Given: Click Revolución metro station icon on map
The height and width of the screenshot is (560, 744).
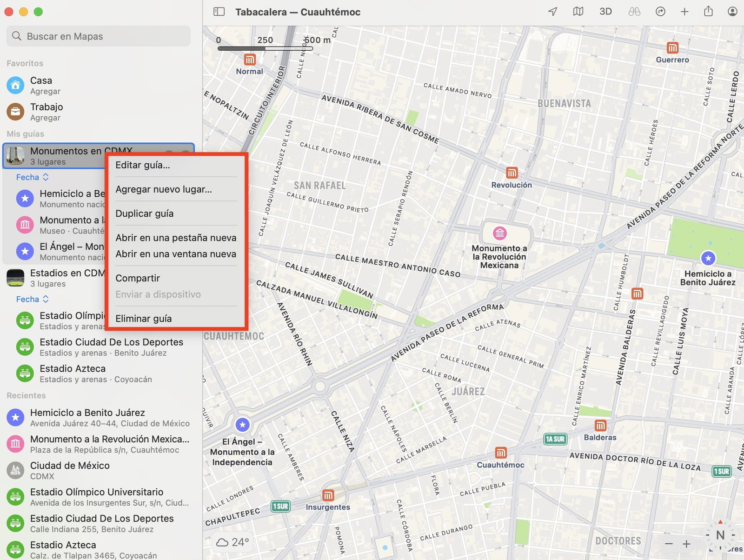Looking at the screenshot, I should (x=511, y=173).
